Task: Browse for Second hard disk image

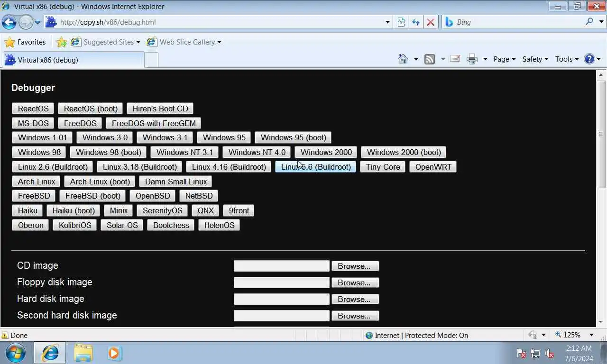Action: [354, 316]
